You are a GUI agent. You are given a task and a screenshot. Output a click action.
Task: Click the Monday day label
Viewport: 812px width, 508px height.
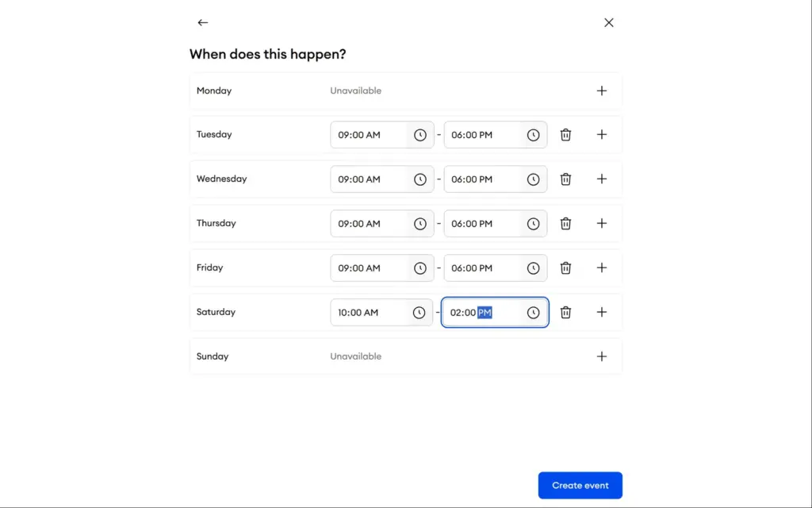(x=214, y=90)
